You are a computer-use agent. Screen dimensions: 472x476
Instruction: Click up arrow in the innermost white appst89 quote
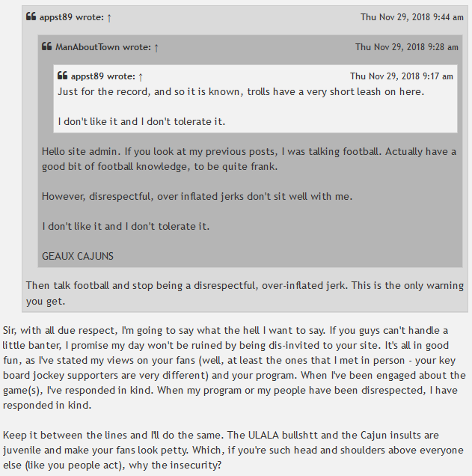(x=141, y=76)
